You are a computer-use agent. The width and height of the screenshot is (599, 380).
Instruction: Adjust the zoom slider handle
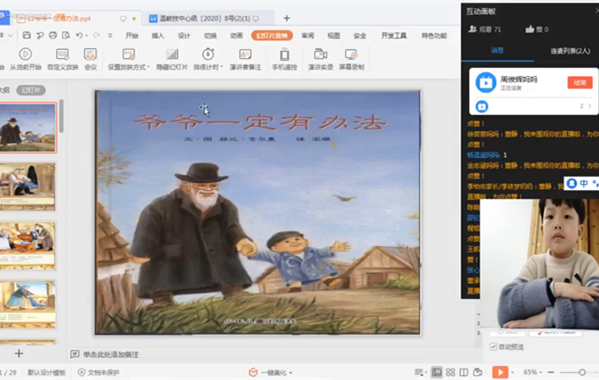pos(582,372)
